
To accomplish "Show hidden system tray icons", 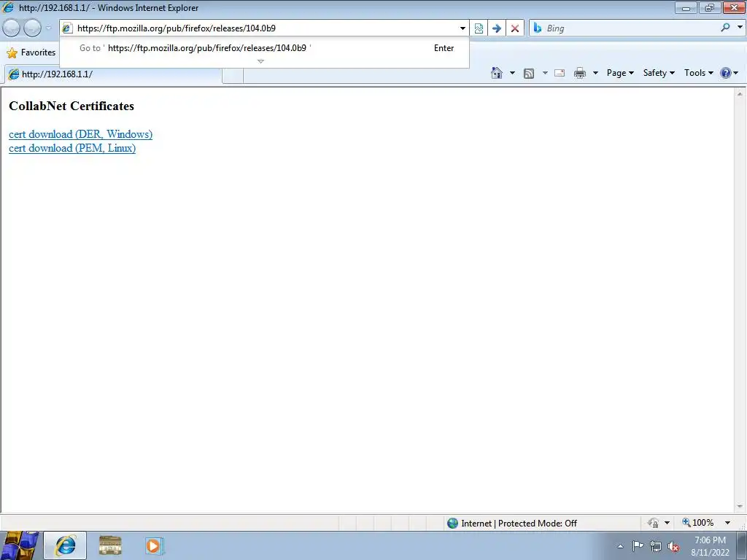I will pos(620,546).
